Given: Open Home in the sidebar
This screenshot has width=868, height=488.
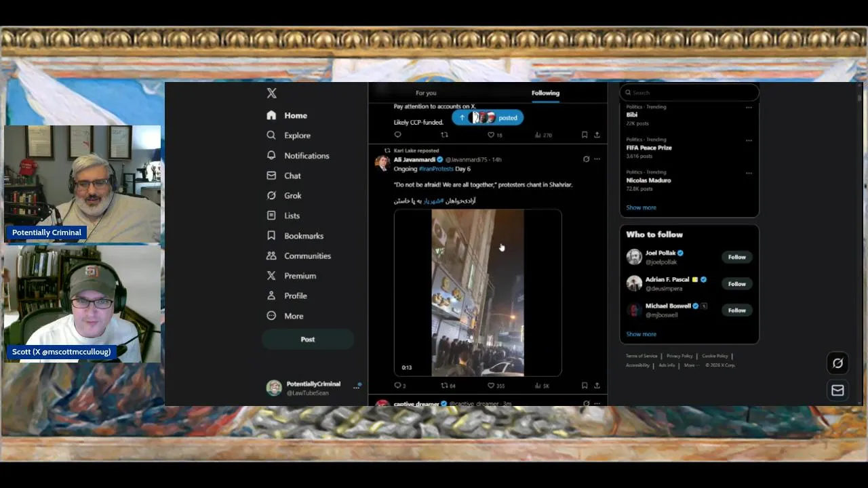Looking at the screenshot, I should coord(287,115).
